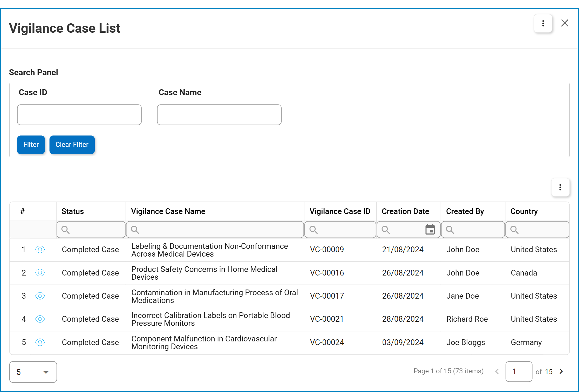Screen dimensions: 579x392
Task: Open the table's three-dot options menu
Action: [560, 187]
